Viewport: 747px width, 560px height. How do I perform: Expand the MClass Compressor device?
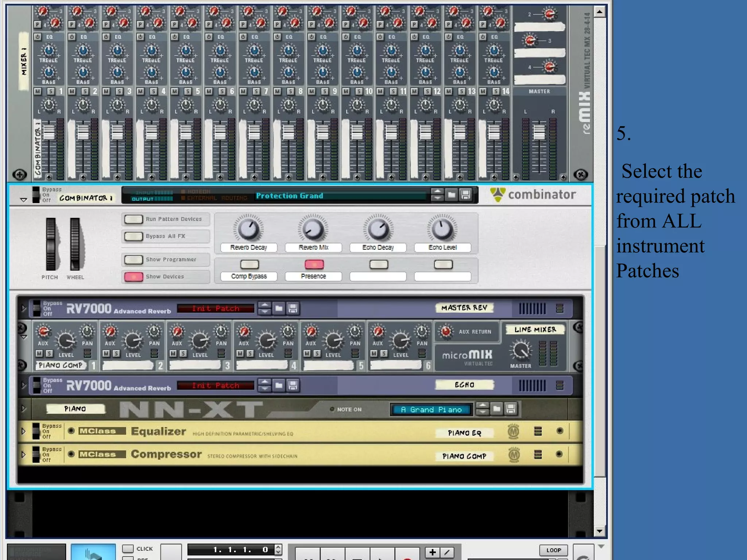pos(24,455)
